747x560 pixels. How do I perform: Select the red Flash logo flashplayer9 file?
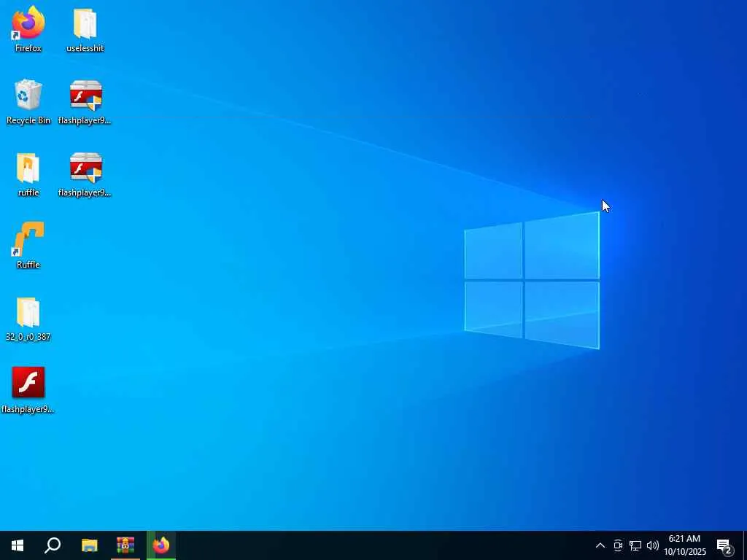click(x=28, y=390)
